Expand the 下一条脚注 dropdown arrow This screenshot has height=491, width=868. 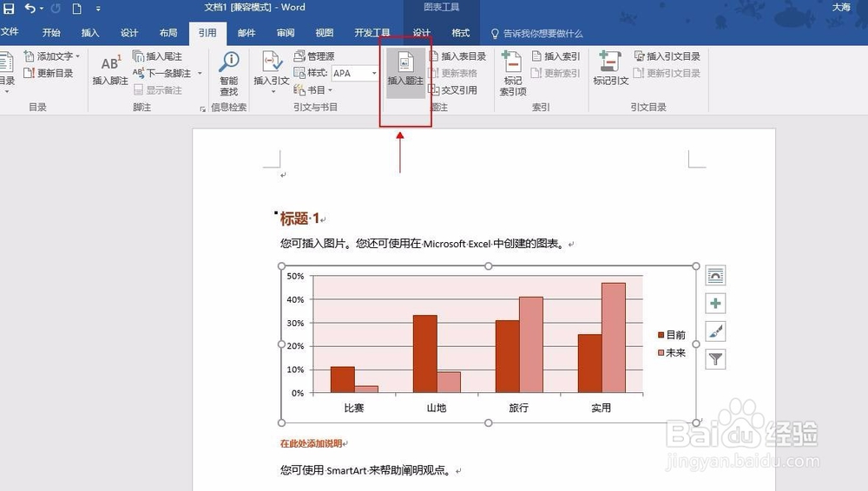[x=200, y=73]
